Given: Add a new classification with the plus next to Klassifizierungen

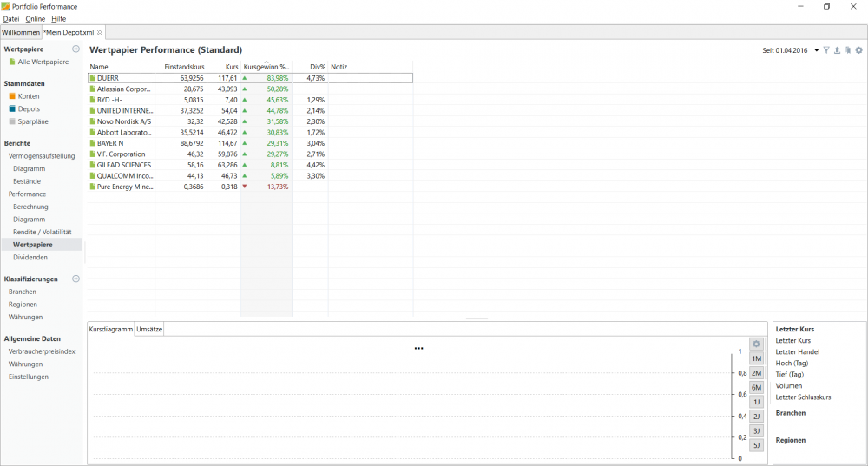Looking at the screenshot, I should click(x=76, y=279).
